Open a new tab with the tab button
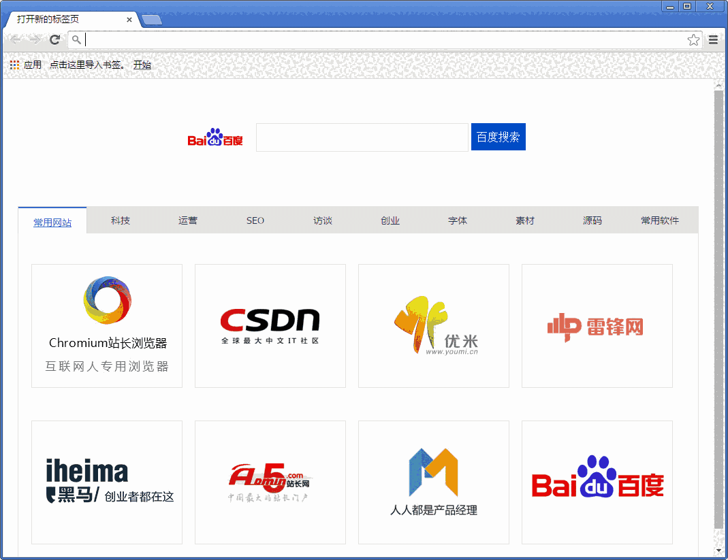The image size is (728, 560). point(151,20)
